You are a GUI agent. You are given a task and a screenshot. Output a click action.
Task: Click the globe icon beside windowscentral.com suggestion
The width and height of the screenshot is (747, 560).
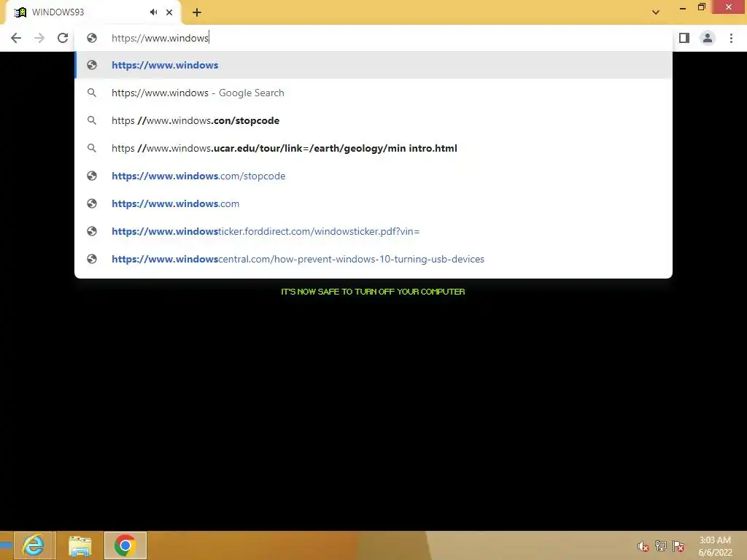pos(92,259)
